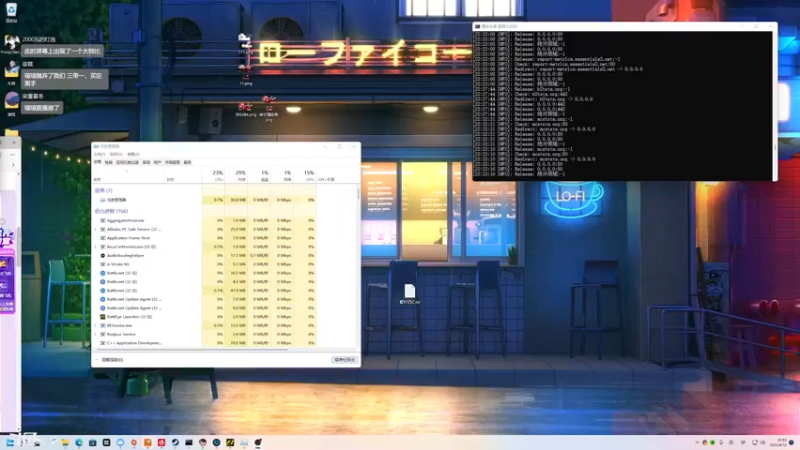Collapse Task Manager to fewer details
The width and height of the screenshot is (800, 450).
point(110,360)
